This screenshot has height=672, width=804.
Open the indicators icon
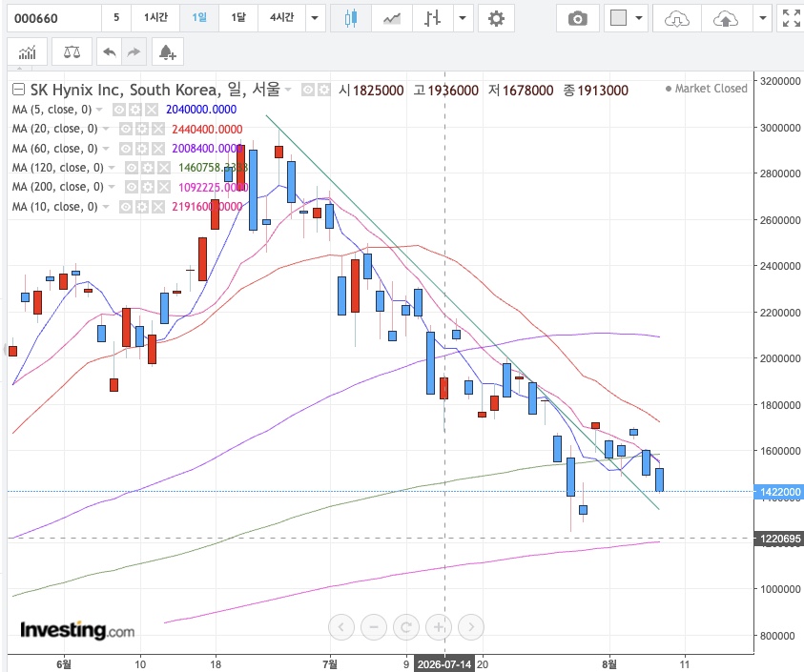coord(27,51)
